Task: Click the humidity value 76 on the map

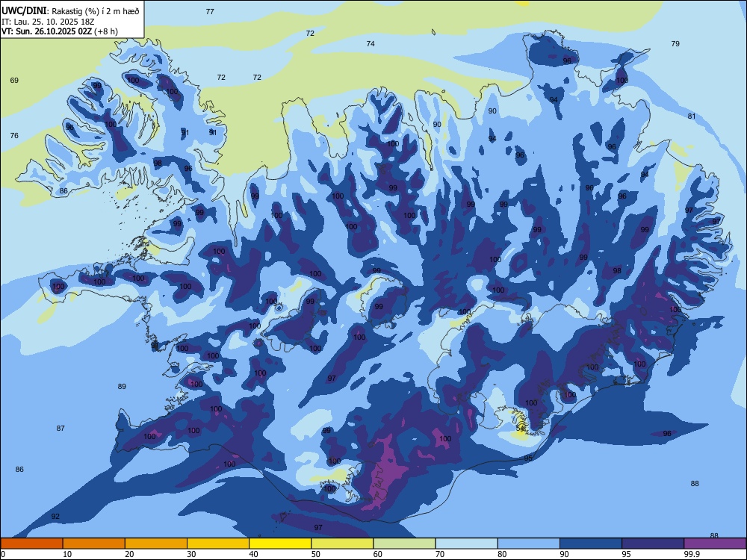Action: click(x=14, y=135)
